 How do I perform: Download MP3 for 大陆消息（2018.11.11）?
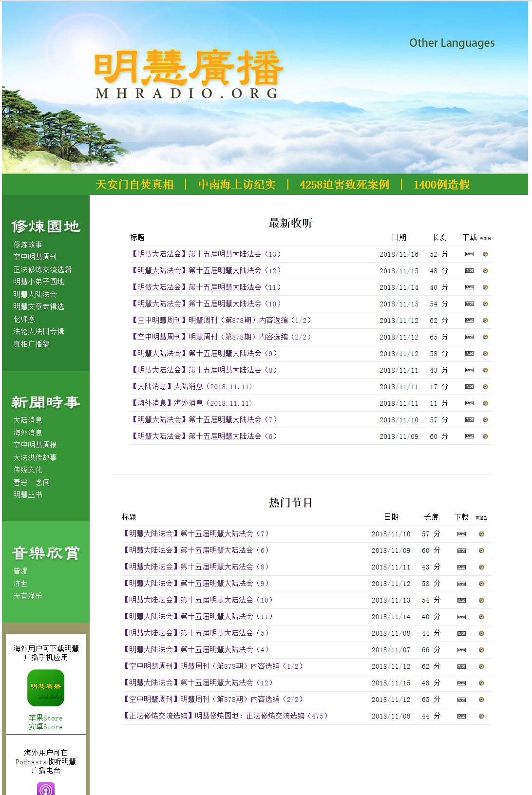pos(469,387)
